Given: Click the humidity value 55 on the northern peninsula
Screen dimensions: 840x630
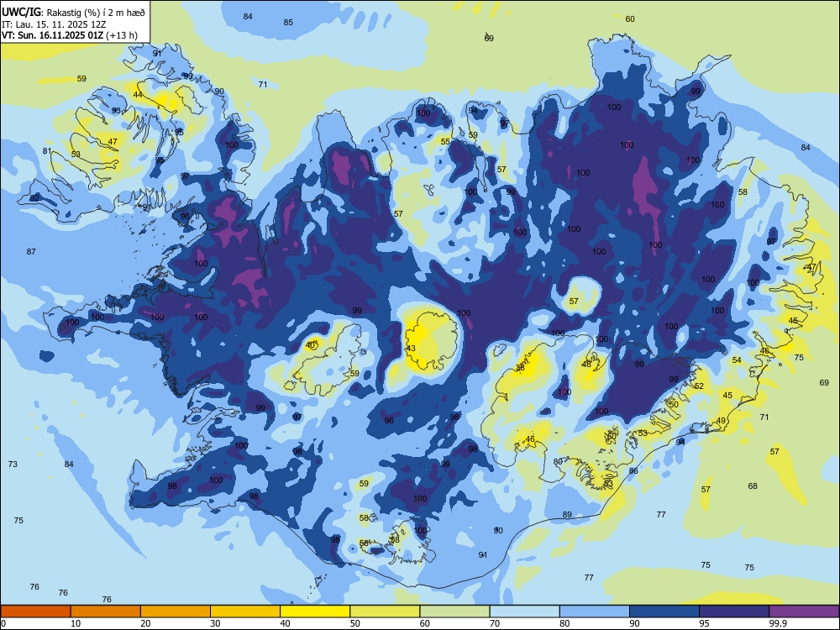Looking at the screenshot, I should 445,141.
